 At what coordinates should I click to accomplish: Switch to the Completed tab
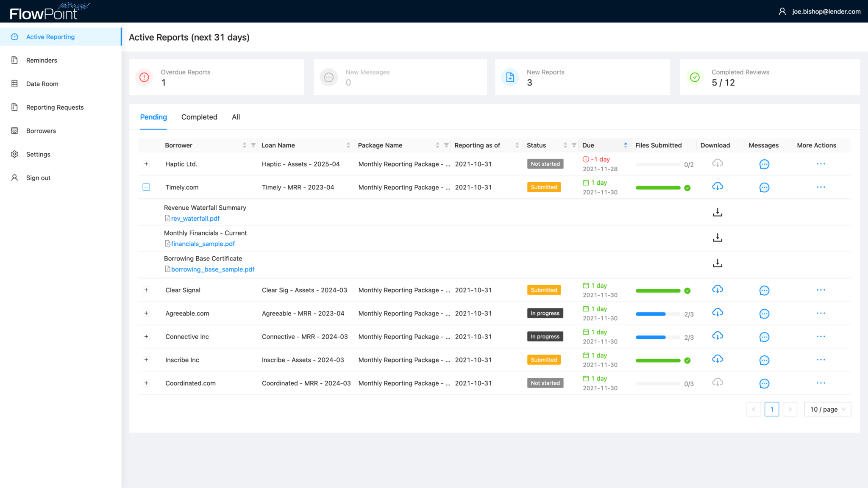(199, 117)
